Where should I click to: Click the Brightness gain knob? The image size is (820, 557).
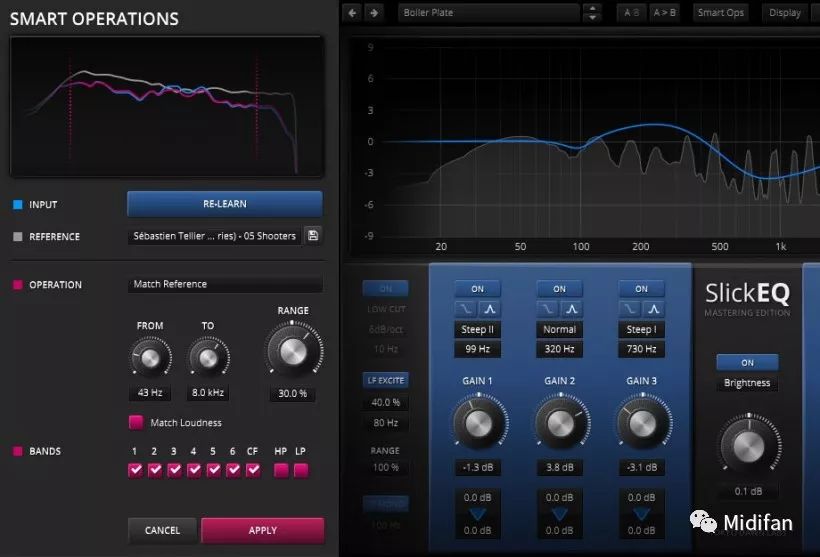[748, 446]
